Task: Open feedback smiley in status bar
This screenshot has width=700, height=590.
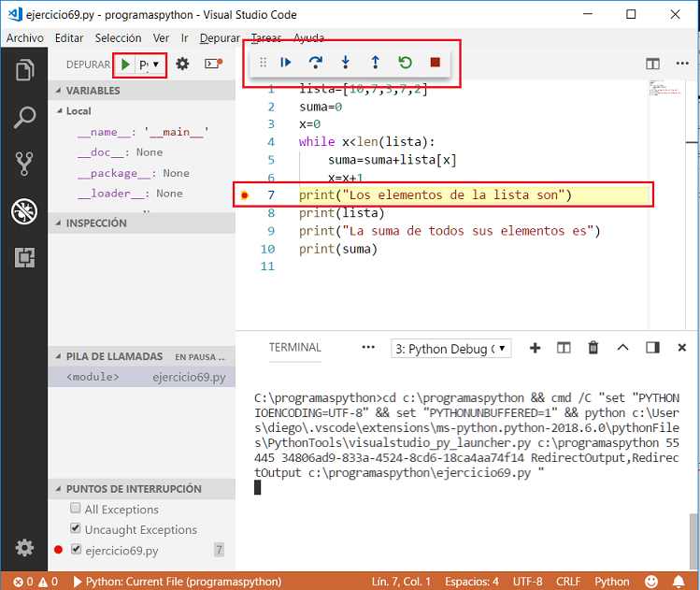Action: tap(651, 582)
